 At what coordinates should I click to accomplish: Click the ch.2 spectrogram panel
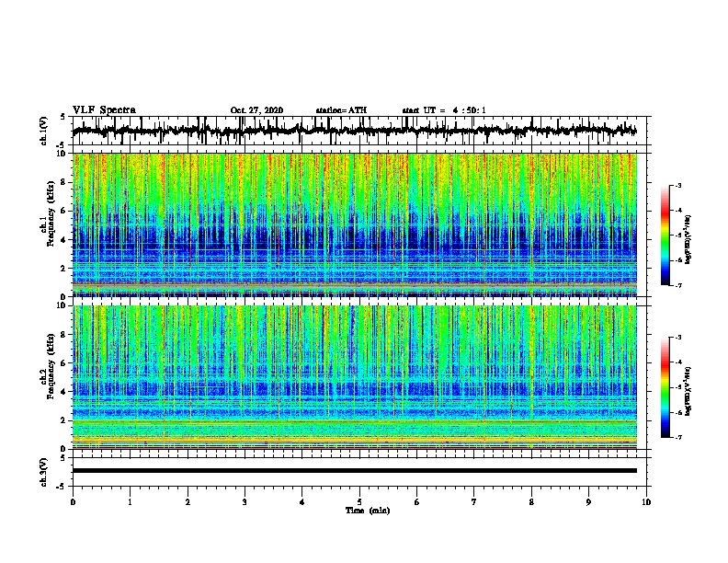coord(355,377)
